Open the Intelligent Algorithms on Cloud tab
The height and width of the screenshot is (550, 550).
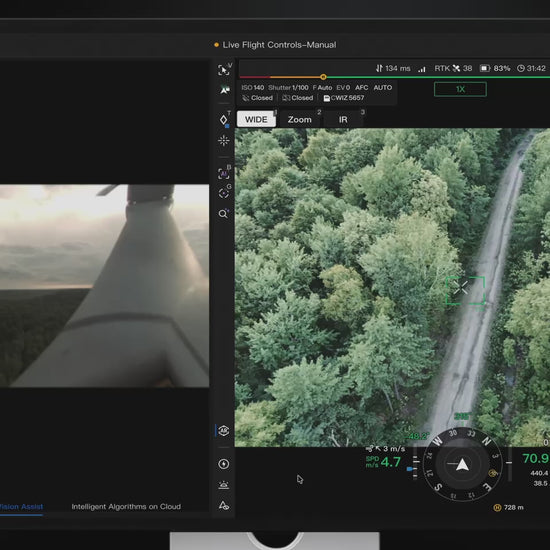[x=126, y=507]
